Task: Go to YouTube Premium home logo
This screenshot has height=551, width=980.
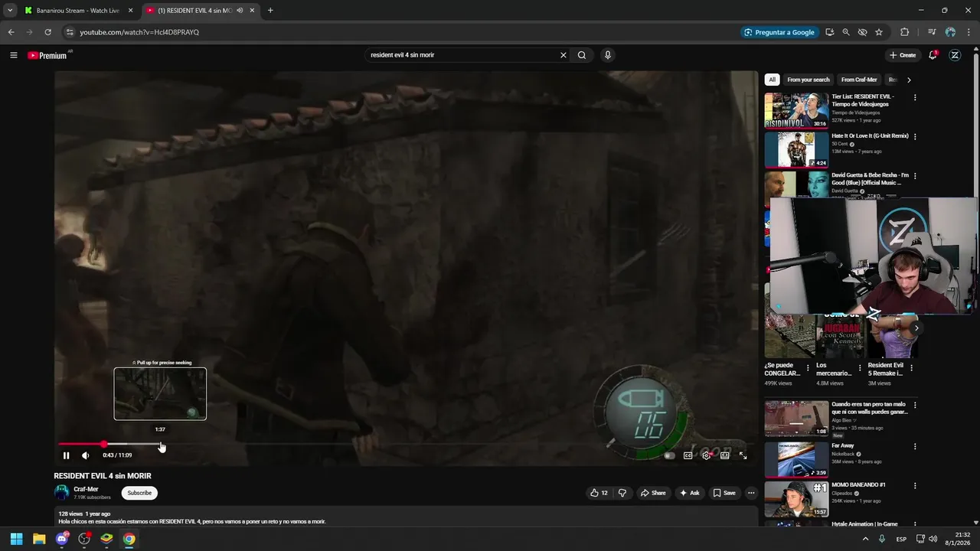Action: (x=47, y=55)
